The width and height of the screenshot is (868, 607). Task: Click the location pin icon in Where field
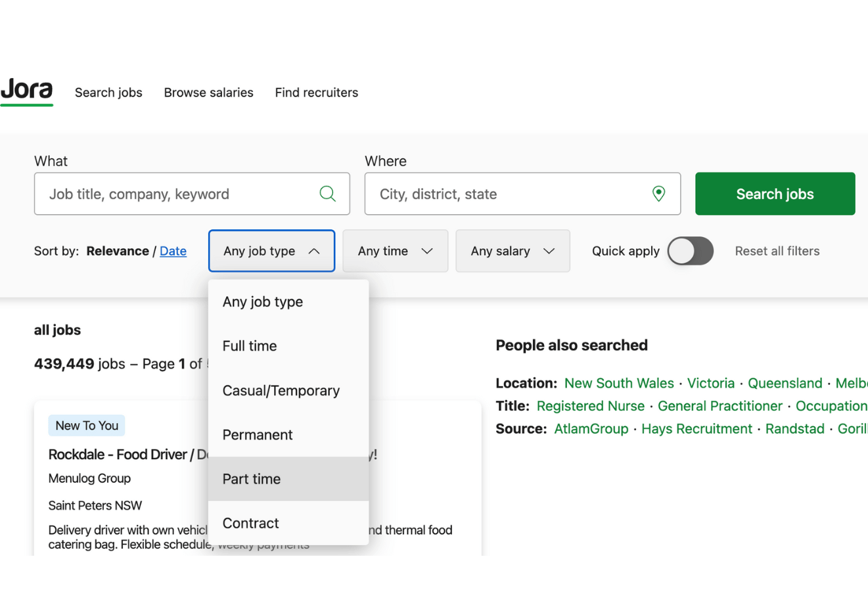pyautogui.click(x=658, y=193)
